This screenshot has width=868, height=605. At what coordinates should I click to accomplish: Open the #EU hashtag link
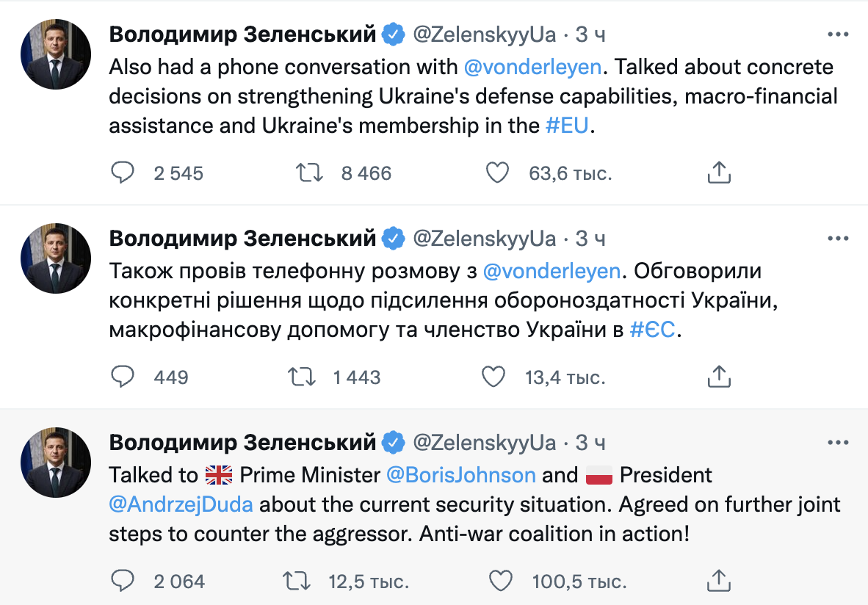coord(568,126)
